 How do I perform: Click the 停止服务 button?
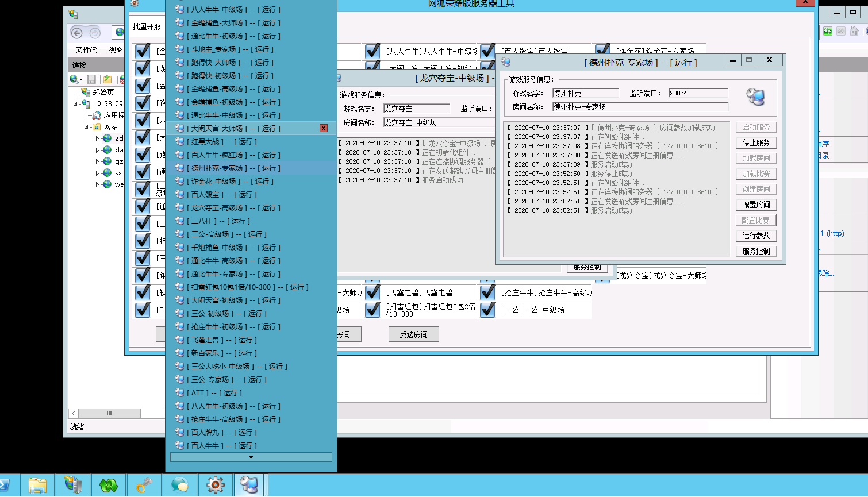point(756,142)
